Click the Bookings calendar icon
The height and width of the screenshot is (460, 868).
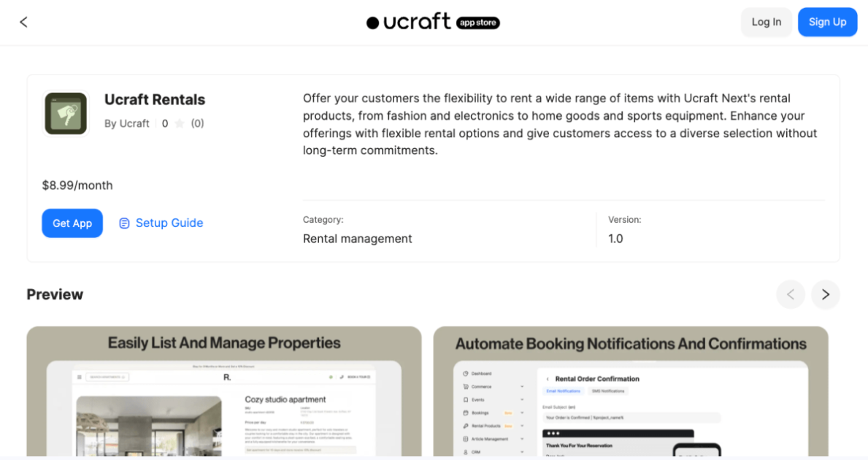pyautogui.click(x=465, y=413)
